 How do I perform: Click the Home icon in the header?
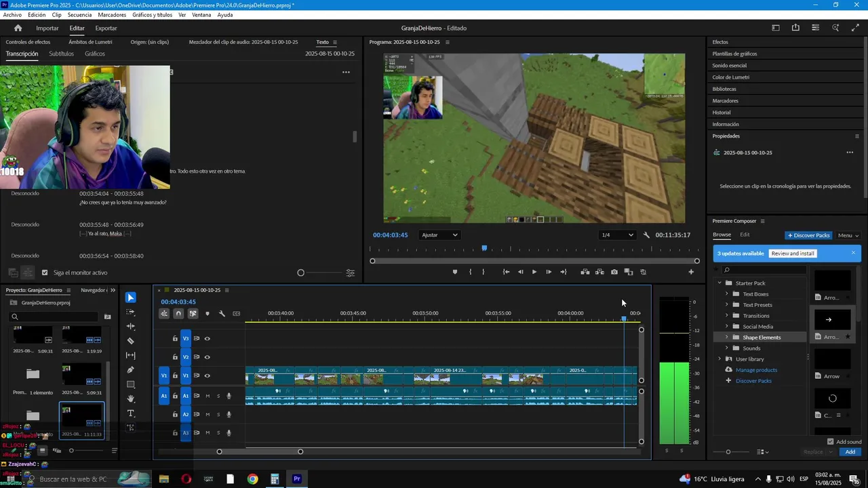click(18, 28)
